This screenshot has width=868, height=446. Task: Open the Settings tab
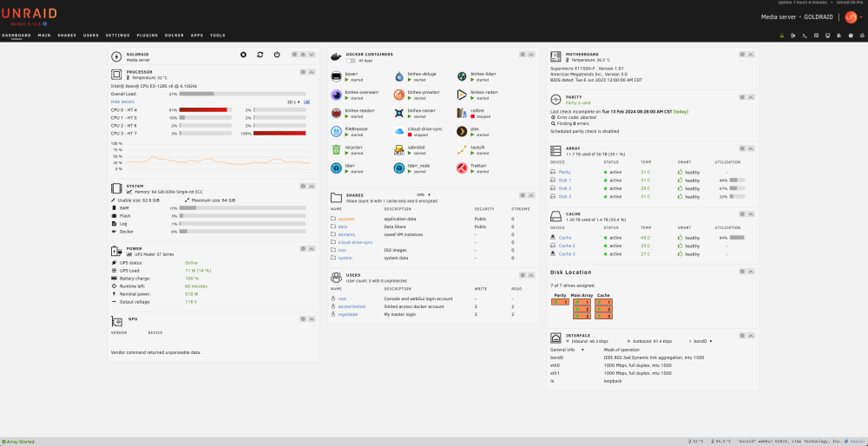tap(118, 36)
